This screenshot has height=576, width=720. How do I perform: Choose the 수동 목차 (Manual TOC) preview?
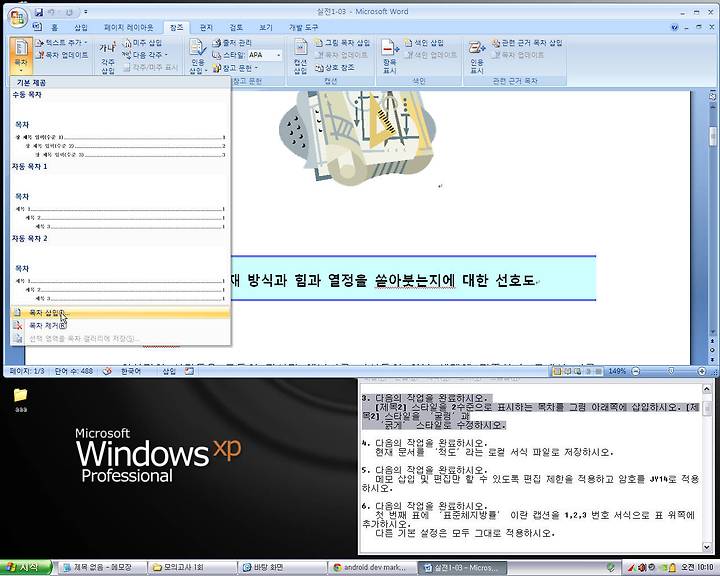120,125
